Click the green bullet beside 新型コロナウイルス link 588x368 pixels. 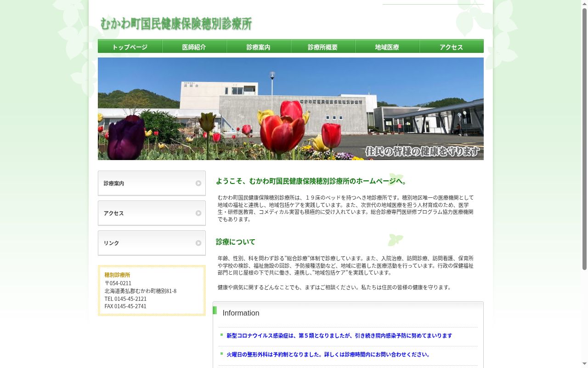coord(221,335)
